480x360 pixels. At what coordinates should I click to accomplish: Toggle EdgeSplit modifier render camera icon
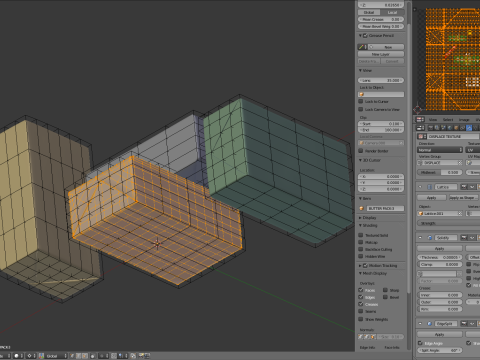464,324
